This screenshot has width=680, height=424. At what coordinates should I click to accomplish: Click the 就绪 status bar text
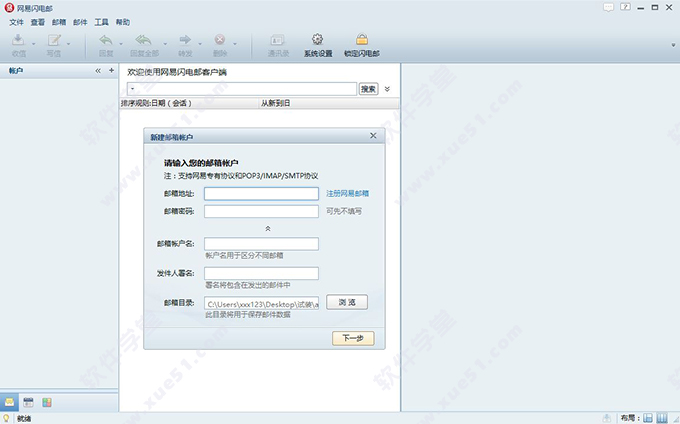click(x=24, y=418)
